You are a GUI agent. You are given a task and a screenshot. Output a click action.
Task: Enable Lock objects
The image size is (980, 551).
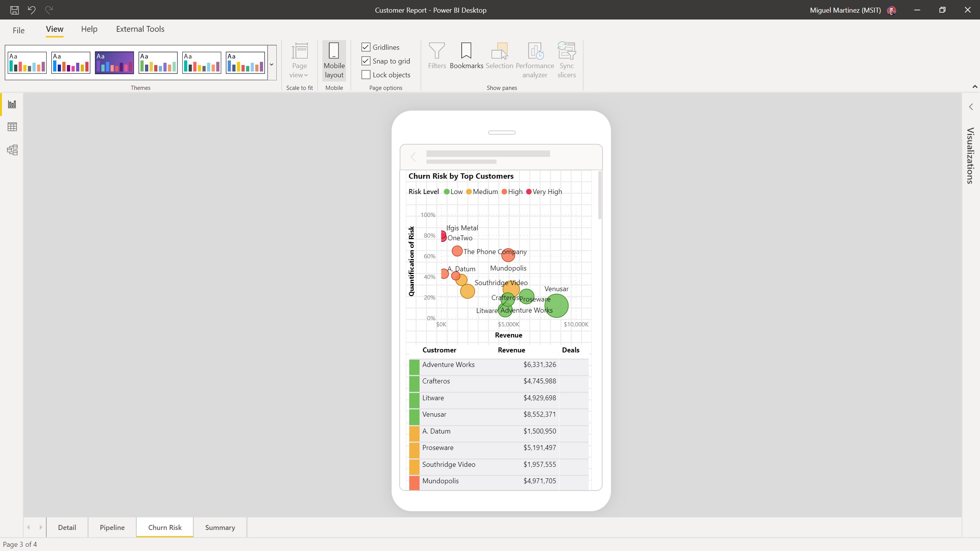366,75
